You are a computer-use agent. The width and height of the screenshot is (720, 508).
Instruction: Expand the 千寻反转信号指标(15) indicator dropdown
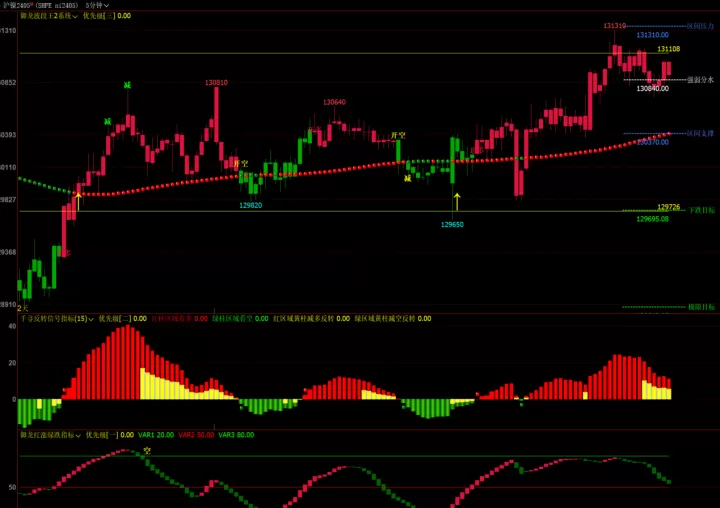[x=56, y=318]
